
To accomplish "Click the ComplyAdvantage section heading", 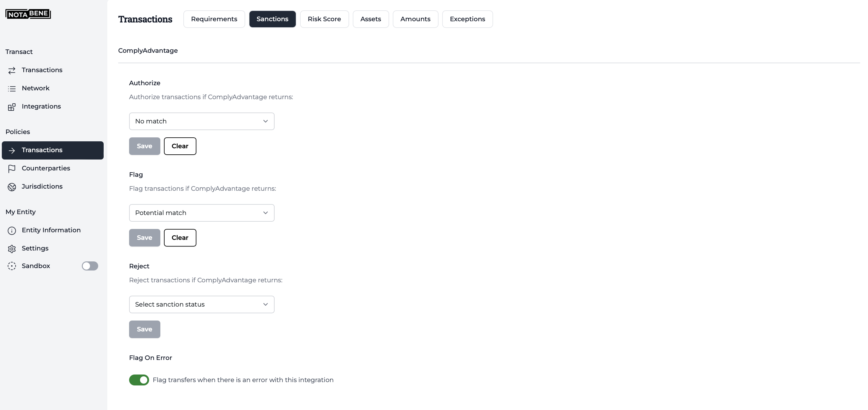I will (148, 51).
